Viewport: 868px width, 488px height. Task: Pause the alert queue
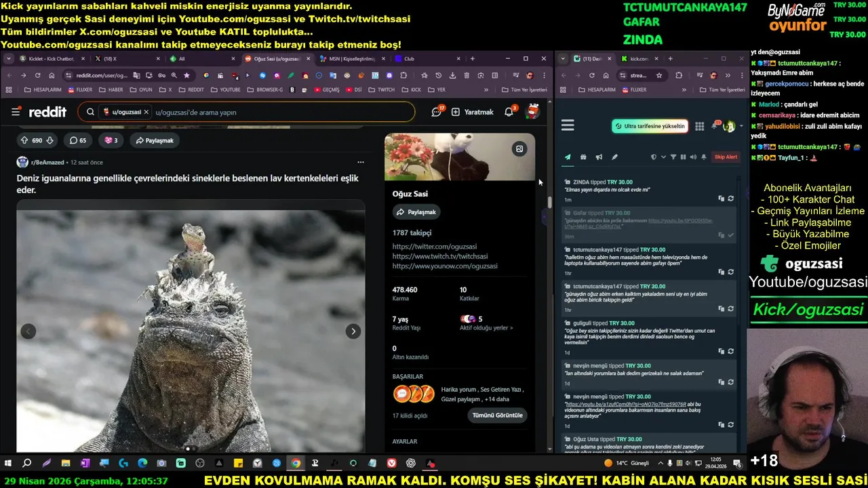[x=683, y=157]
